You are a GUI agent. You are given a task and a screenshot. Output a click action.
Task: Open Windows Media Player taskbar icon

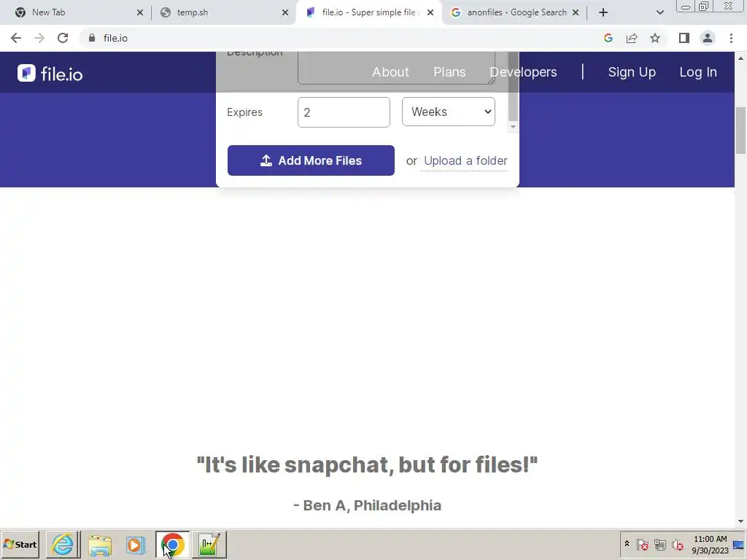[136, 544]
